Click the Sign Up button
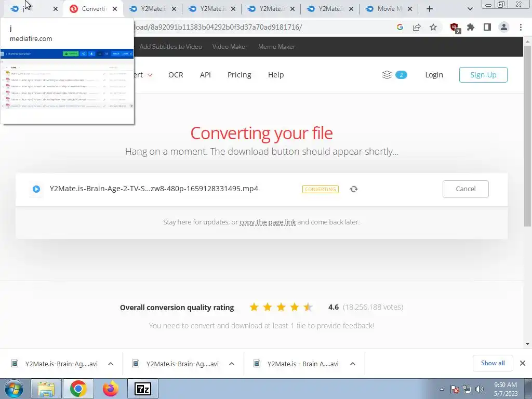This screenshot has height=399, width=532. click(x=483, y=75)
